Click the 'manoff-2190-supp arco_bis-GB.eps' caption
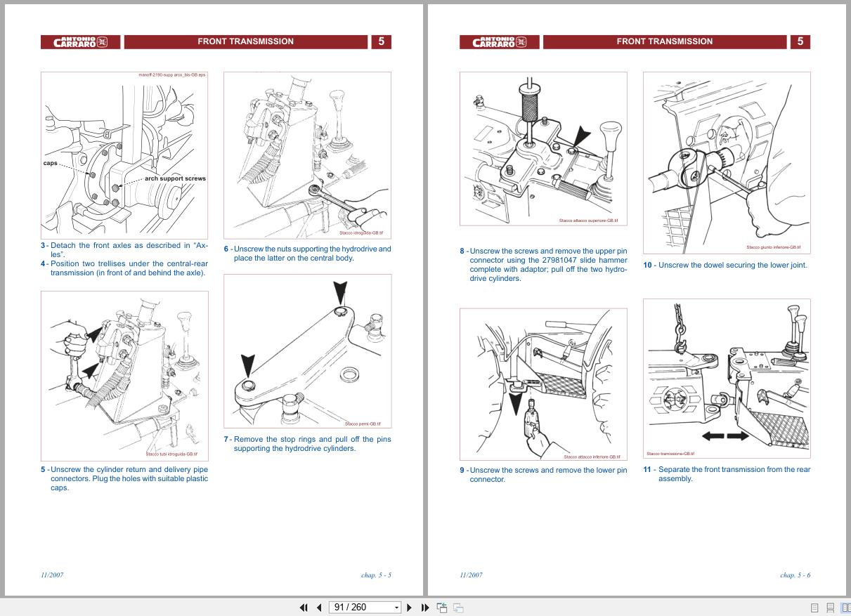Viewport: 851px width, 616px height. click(x=172, y=74)
